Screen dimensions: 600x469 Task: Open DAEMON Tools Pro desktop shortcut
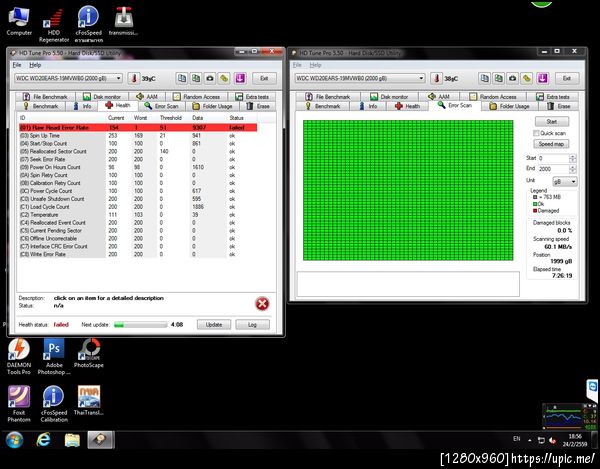(19, 357)
